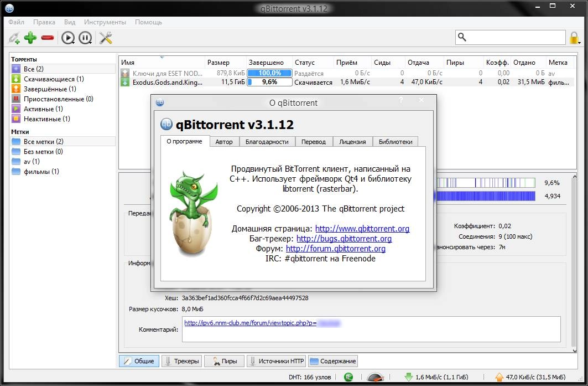Click the 9,6% progress bar of Exodus row
588x386 pixels.
[x=269, y=82]
